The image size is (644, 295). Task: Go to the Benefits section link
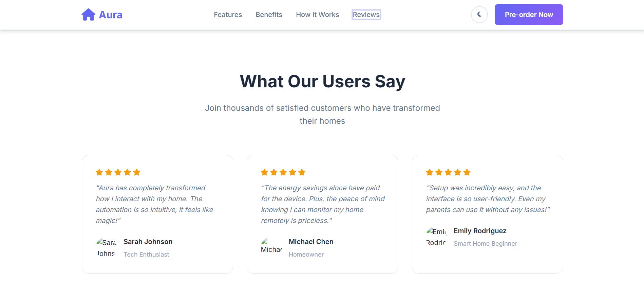(x=269, y=15)
